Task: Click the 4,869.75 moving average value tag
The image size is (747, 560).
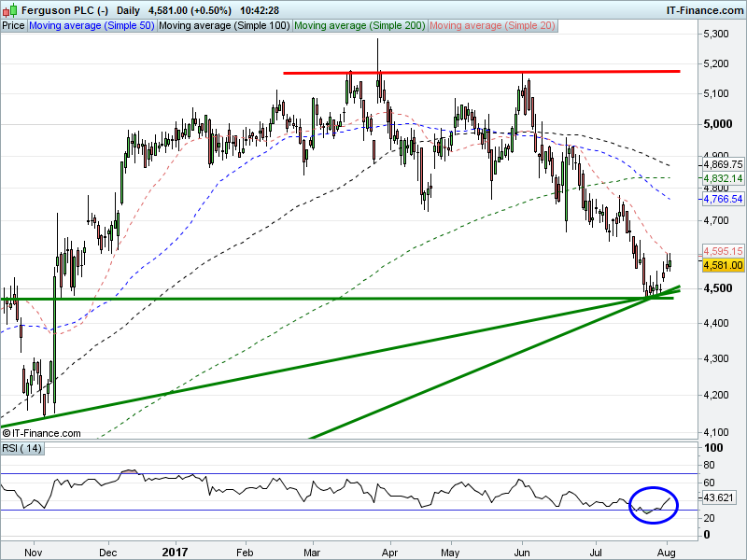Action: click(723, 164)
